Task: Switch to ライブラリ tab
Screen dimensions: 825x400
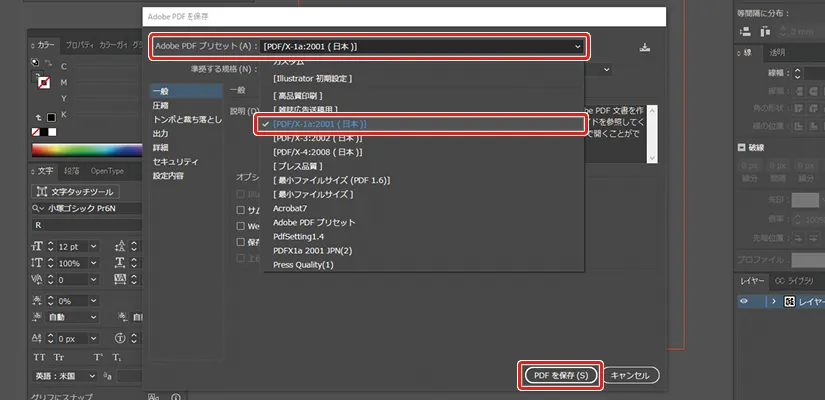Action: [x=794, y=281]
